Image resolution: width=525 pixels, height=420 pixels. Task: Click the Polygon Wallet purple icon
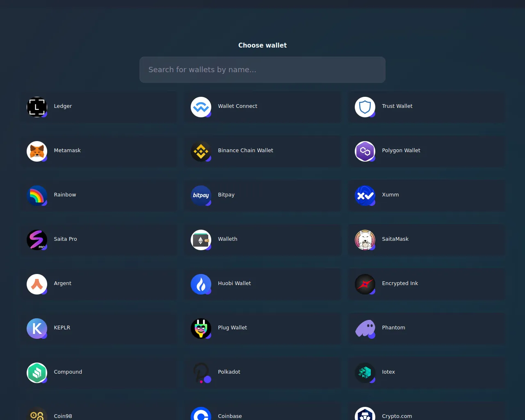[x=365, y=151]
